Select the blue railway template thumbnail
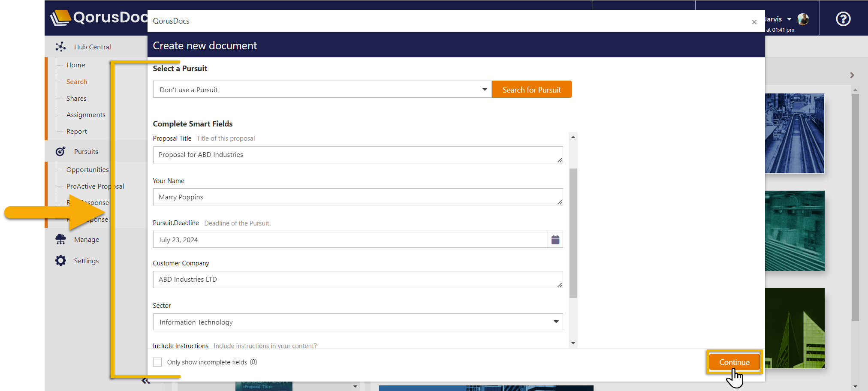 [x=794, y=133]
